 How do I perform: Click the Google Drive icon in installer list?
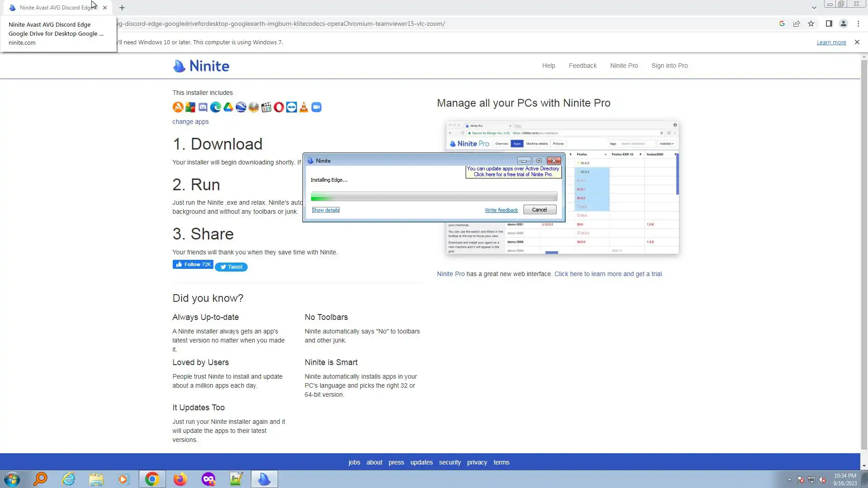click(x=228, y=107)
